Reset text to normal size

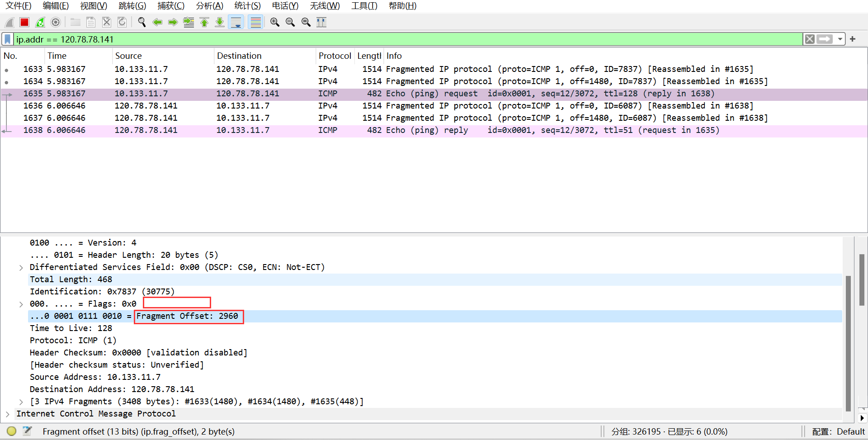point(306,22)
